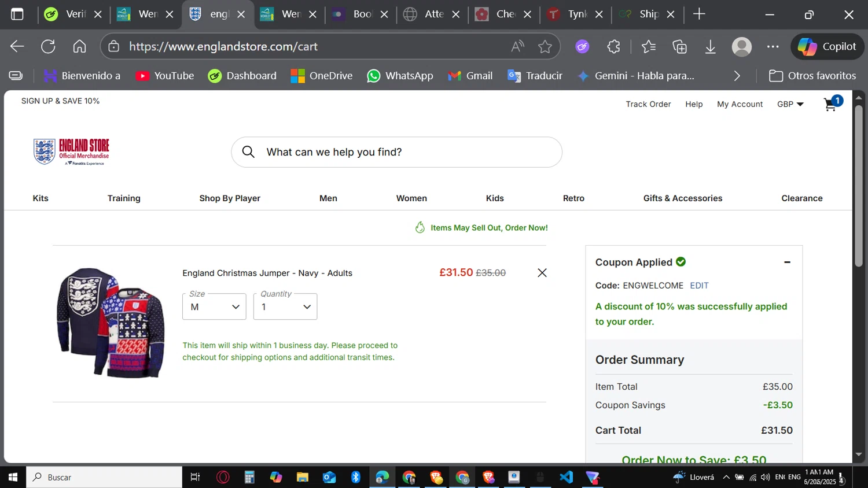Click the Help link
This screenshot has width=868, height=488.
tap(694, 104)
